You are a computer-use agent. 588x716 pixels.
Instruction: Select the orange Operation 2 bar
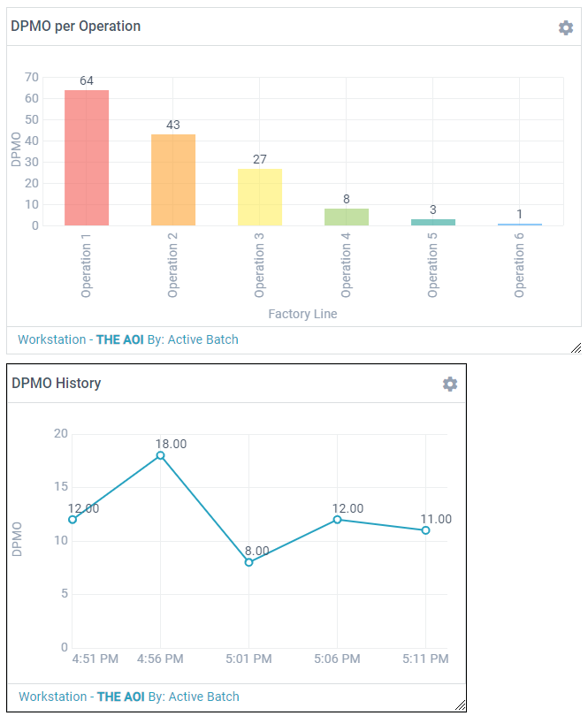pos(172,177)
